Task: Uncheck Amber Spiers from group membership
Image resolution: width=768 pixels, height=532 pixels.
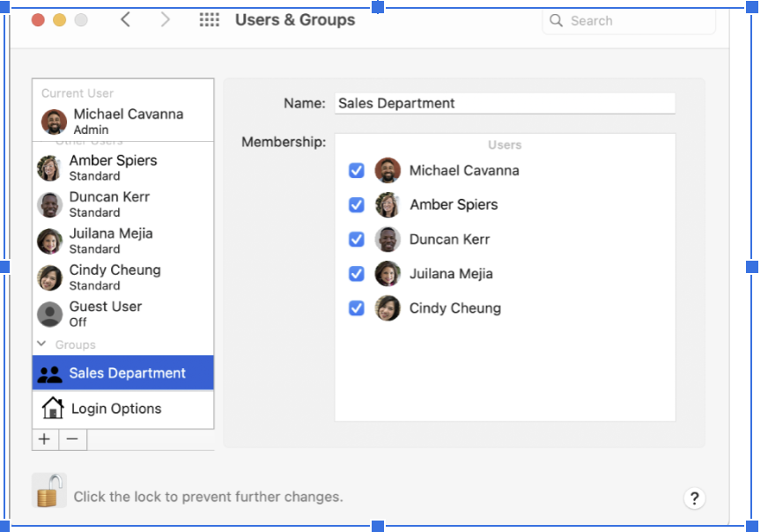Action: click(356, 204)
